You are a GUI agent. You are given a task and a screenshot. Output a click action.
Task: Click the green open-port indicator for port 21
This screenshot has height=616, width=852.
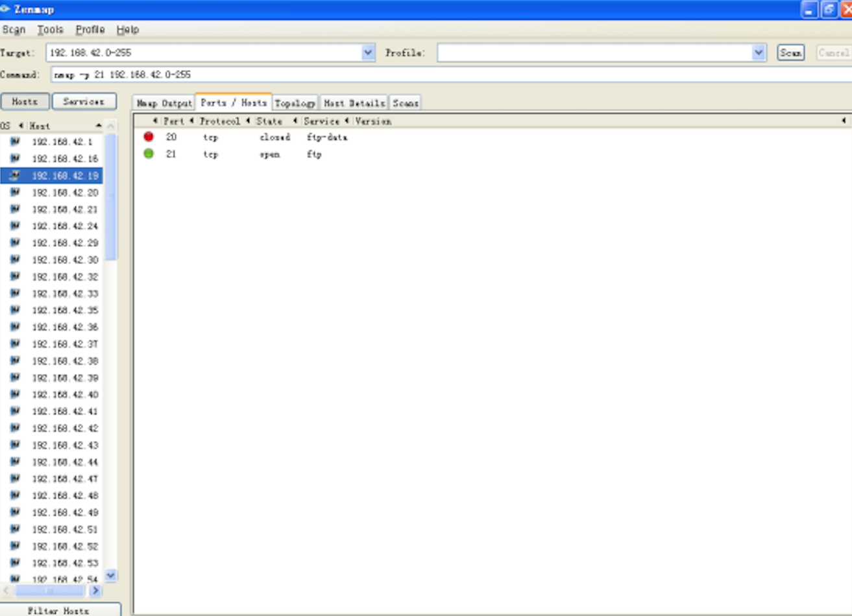pos(149,154)
